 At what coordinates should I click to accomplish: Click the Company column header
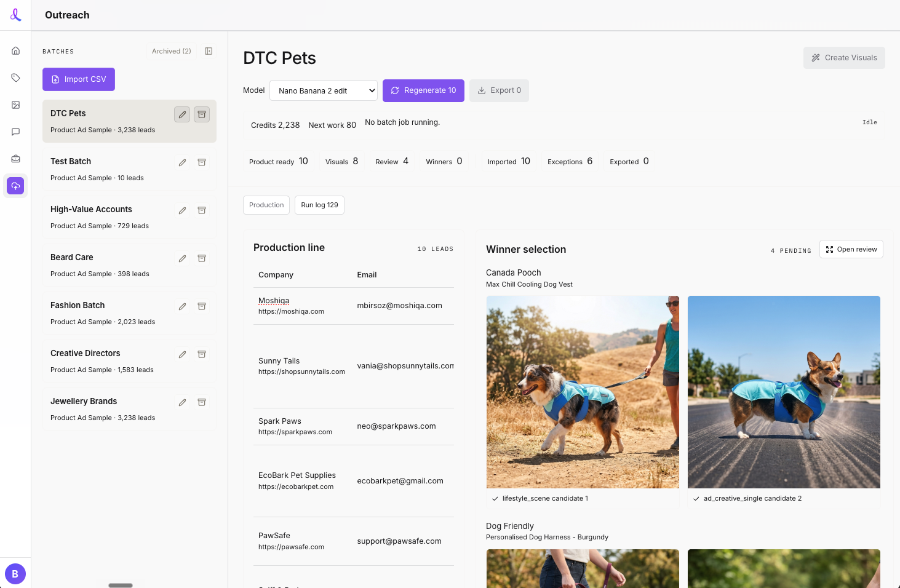coord(276,274)
